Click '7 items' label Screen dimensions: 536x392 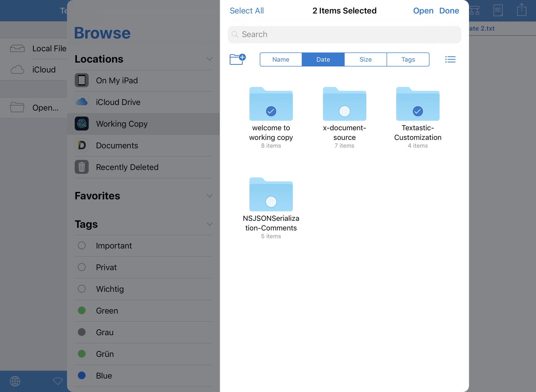(x=345, y=146)
